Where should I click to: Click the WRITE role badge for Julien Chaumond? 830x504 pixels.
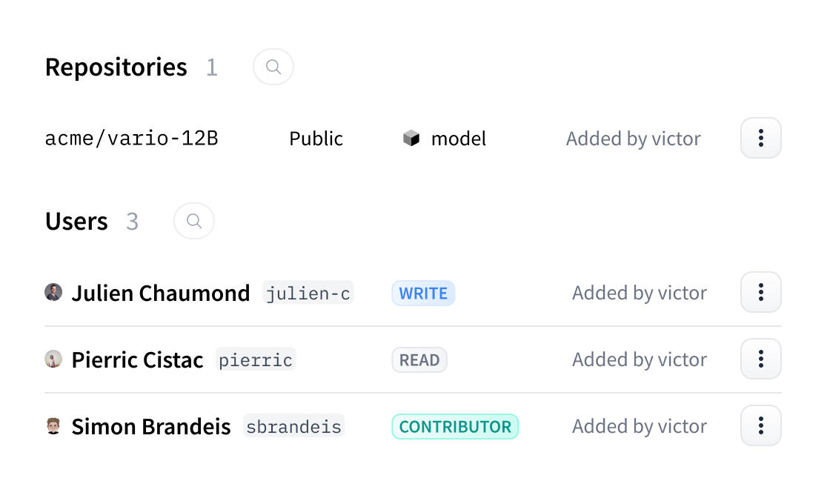coord(423,293)
